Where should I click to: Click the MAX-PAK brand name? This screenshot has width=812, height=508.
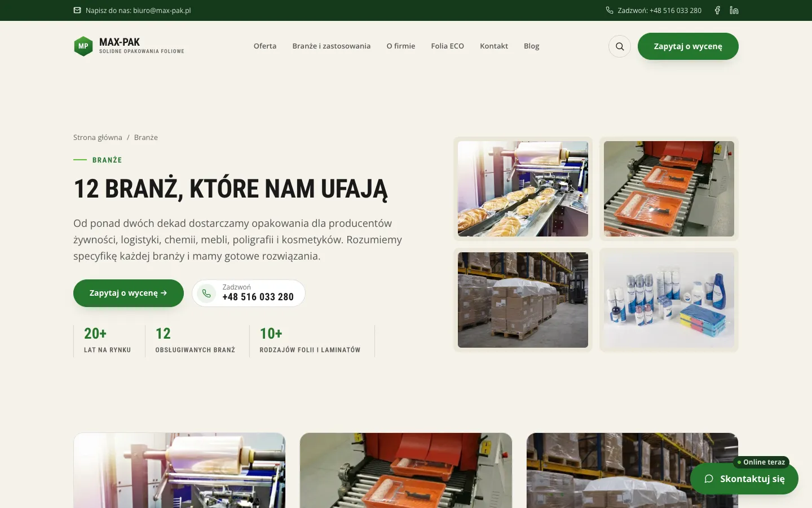(x=120, y=42)
